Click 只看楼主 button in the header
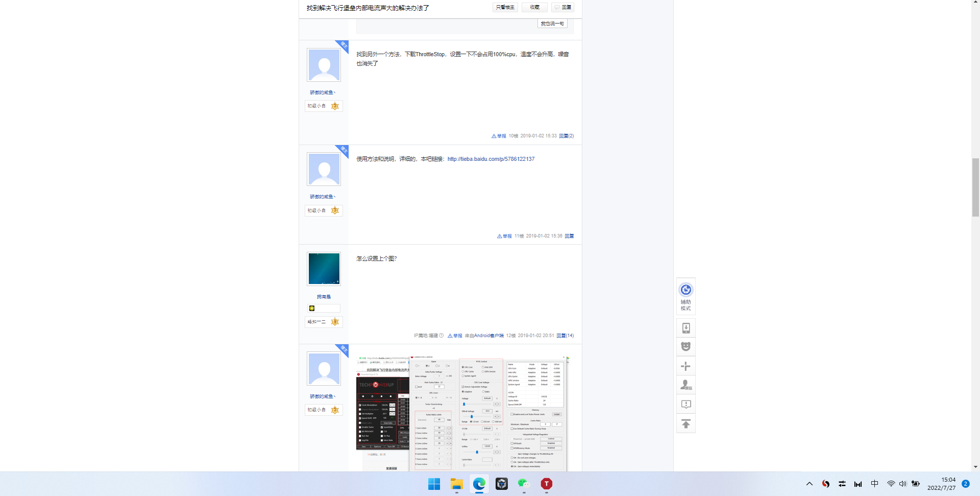Screen dimensions: 980x496 (x=505, y=7)
